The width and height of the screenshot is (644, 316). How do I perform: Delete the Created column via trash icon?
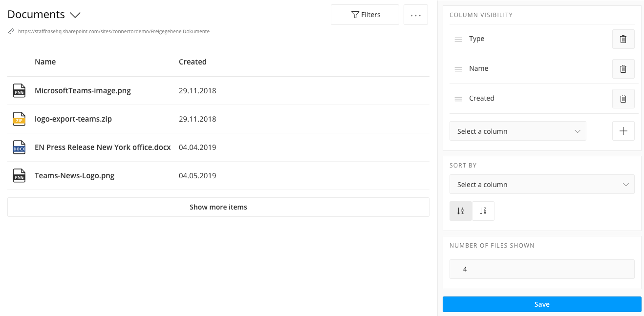point(623,99)
